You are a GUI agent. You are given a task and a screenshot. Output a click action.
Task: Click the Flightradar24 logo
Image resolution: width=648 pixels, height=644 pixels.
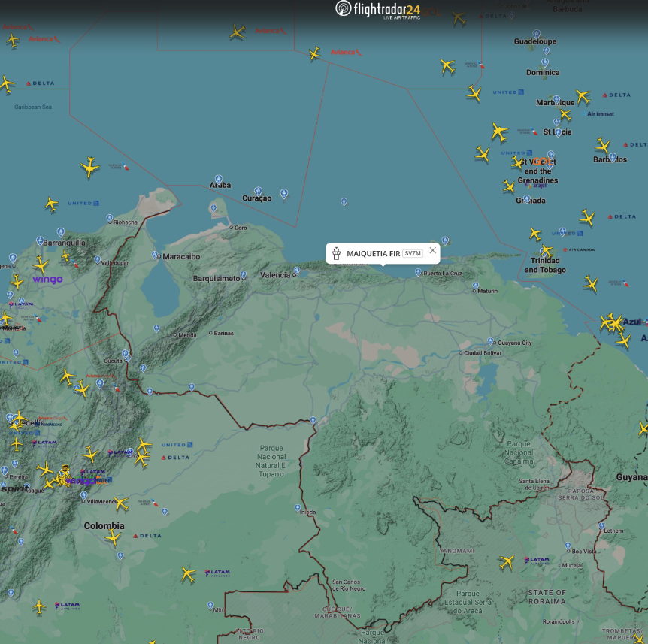pyautogui.click(x=377, y=9)
